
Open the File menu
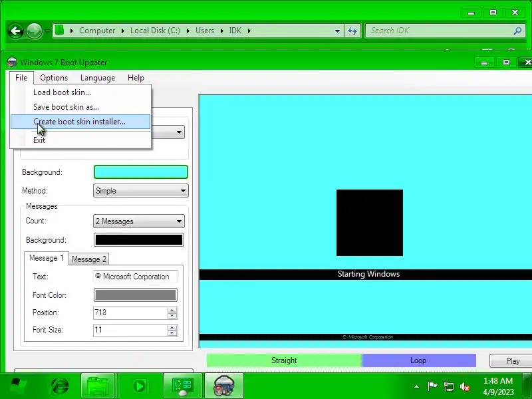[x=21, y=78]
